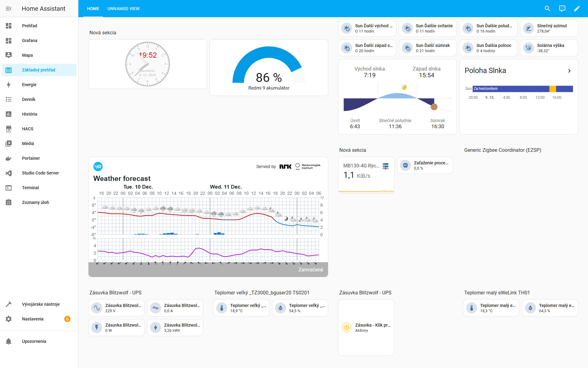
Task: Open the Terminal sidebar item
Action: (x=30, y=188)
